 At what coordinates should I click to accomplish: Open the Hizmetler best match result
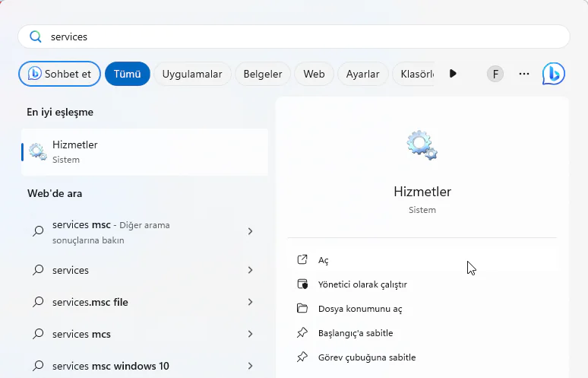click(x=145, y=152)
